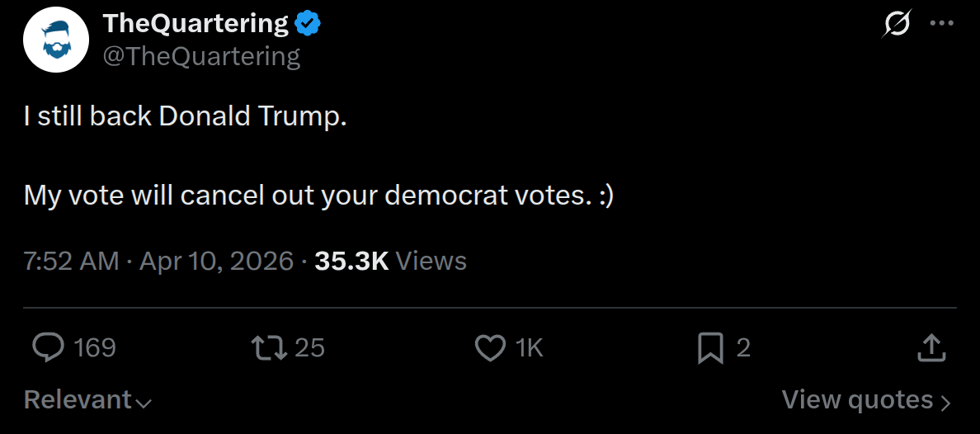Click the 169 replies count
980x434 pixels.
pyautogui.click(x=95, y=348)
